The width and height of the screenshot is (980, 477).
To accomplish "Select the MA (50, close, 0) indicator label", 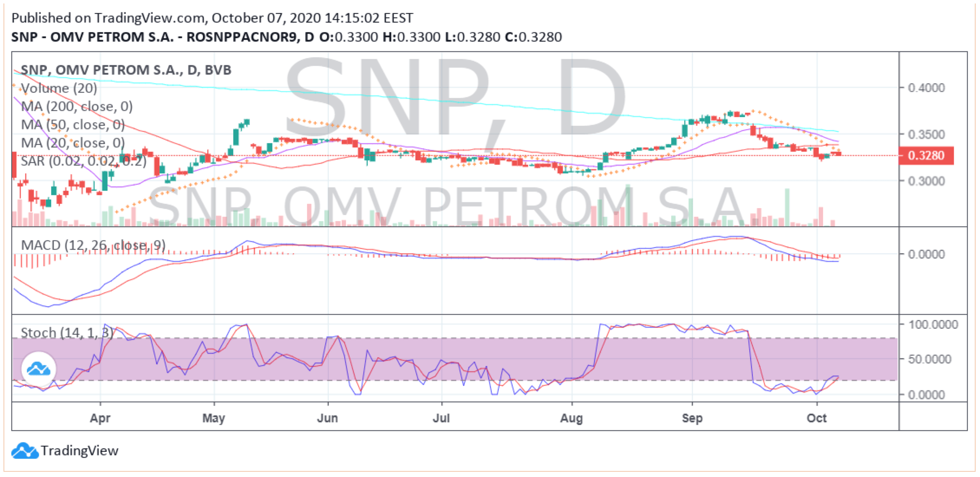I will (73, 125).
